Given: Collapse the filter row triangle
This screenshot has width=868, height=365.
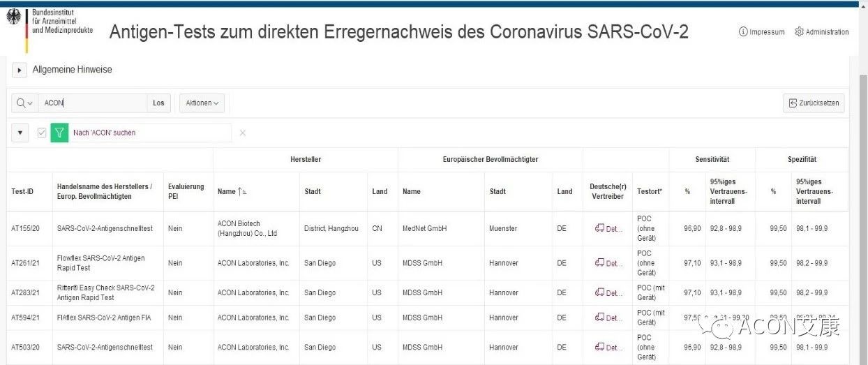Looking at the screenshot, I should [20, 133].
